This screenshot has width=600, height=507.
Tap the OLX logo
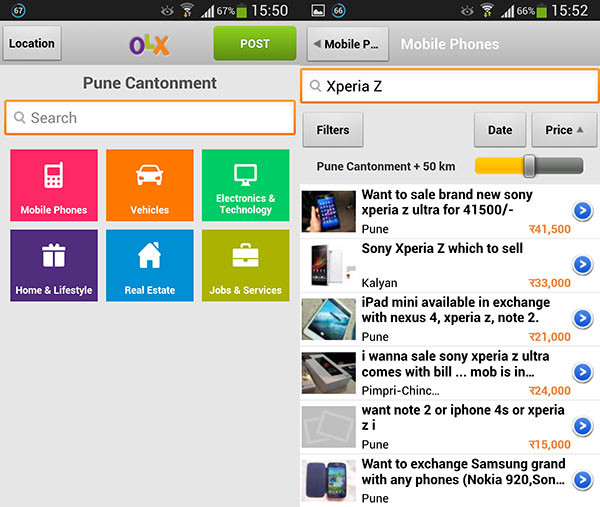(x=149, y=45)
